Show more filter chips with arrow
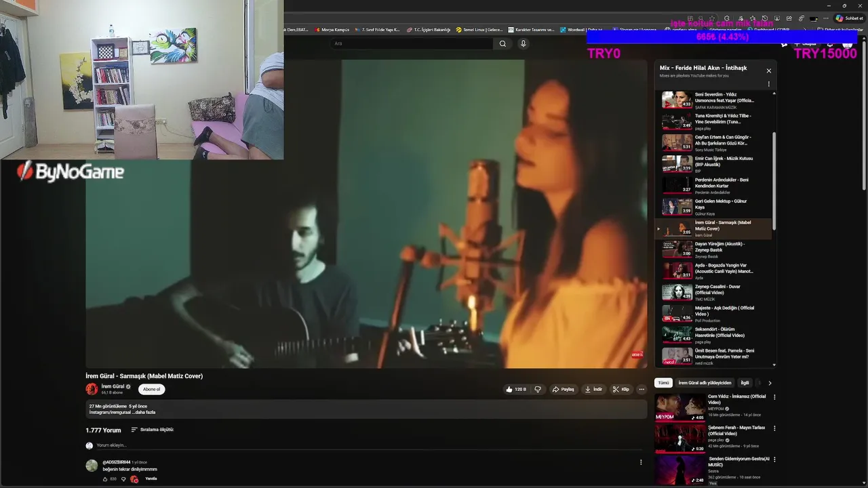 click(x=770, y=383)
